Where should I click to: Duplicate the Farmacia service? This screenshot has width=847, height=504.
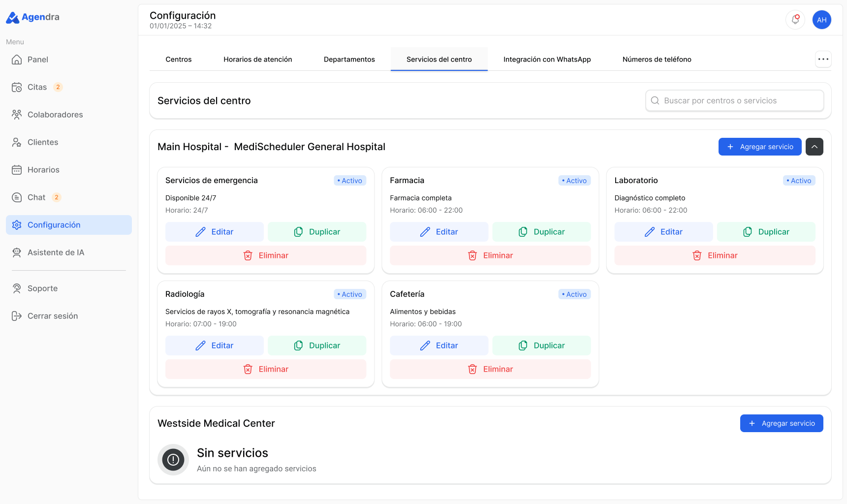pos(541,232)
